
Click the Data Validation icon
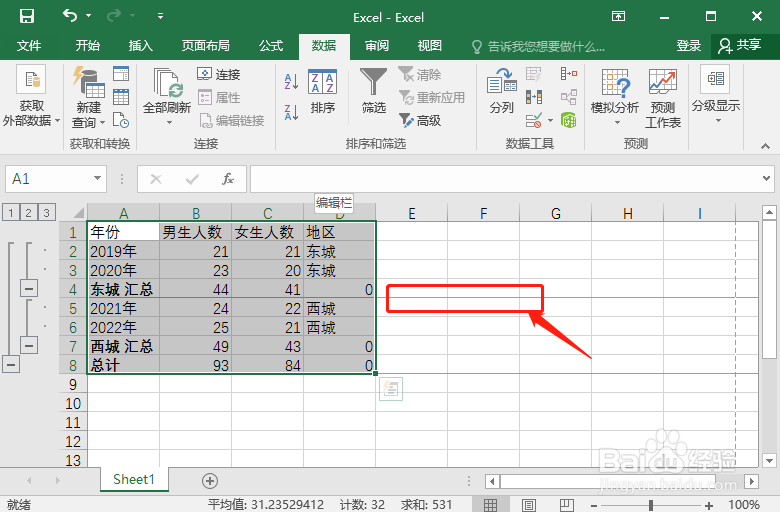coord(533,120)
